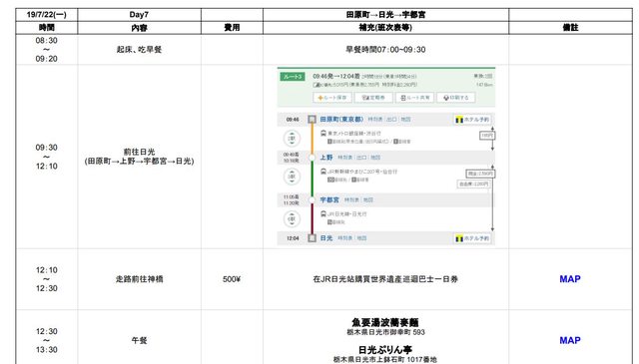Expand station stops between 上野 and 宇都宮
The height and width of the screenshot is (364, 639).
click(x=292, y=177)
